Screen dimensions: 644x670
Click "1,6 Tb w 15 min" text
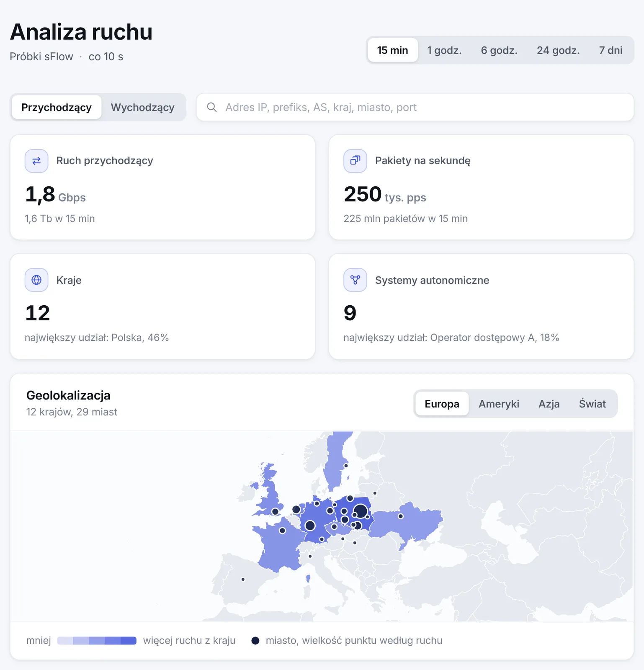59,219
